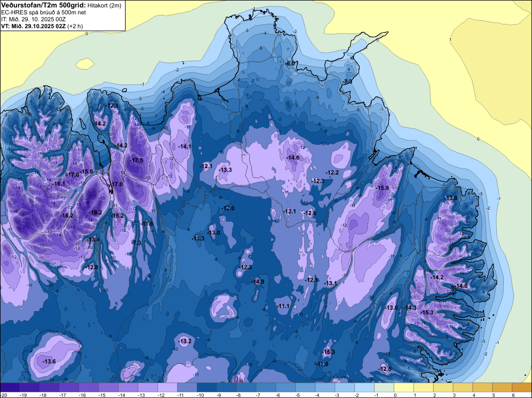Click legend swatch between -2 and -1
The image size is (532, 398).
364,387
